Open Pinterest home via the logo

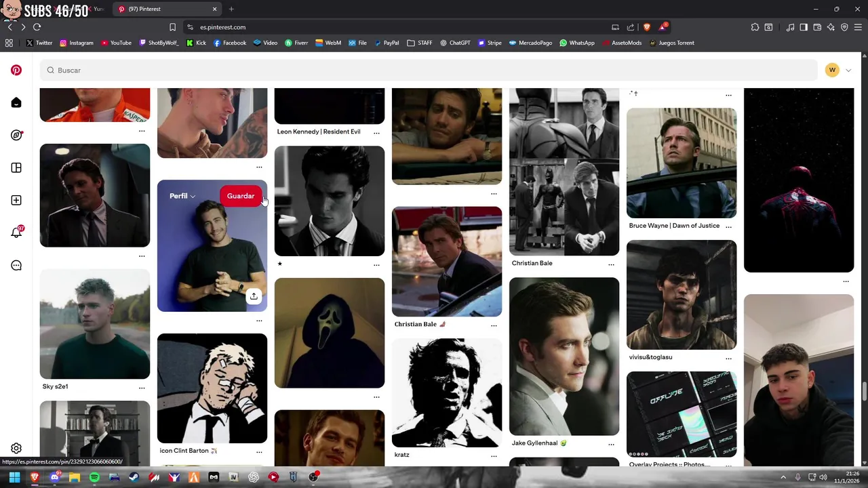click(16, 70)
